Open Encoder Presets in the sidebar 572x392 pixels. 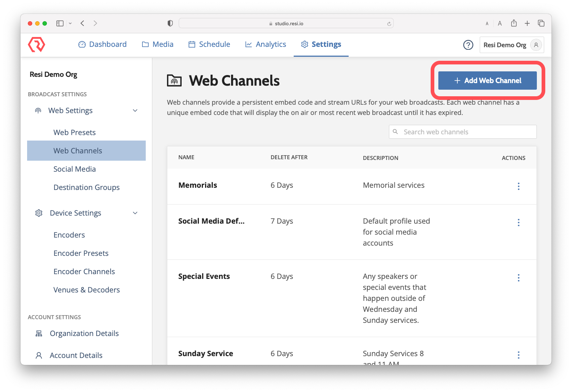(x=81, y=253)
